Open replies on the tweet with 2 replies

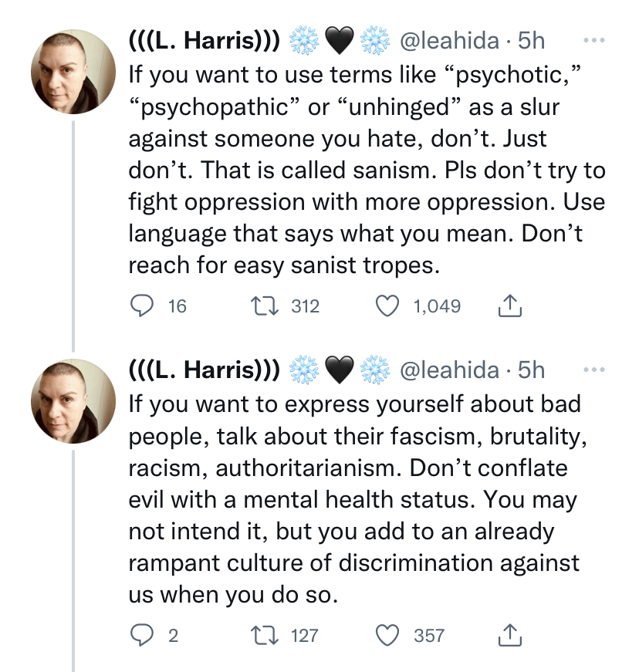coord(140,635)
